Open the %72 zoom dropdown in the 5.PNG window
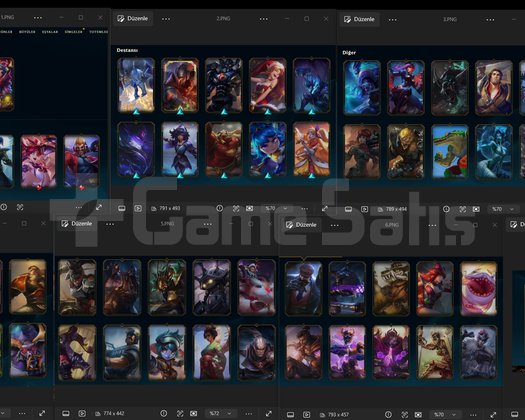525x420 pixels. coord(220,414)
